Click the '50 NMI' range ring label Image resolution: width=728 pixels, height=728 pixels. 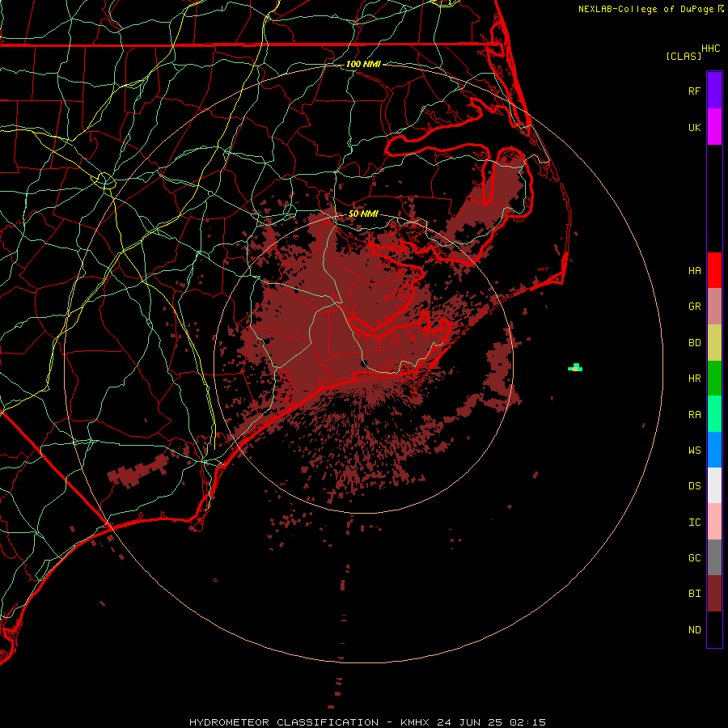[x=363, y=214]
